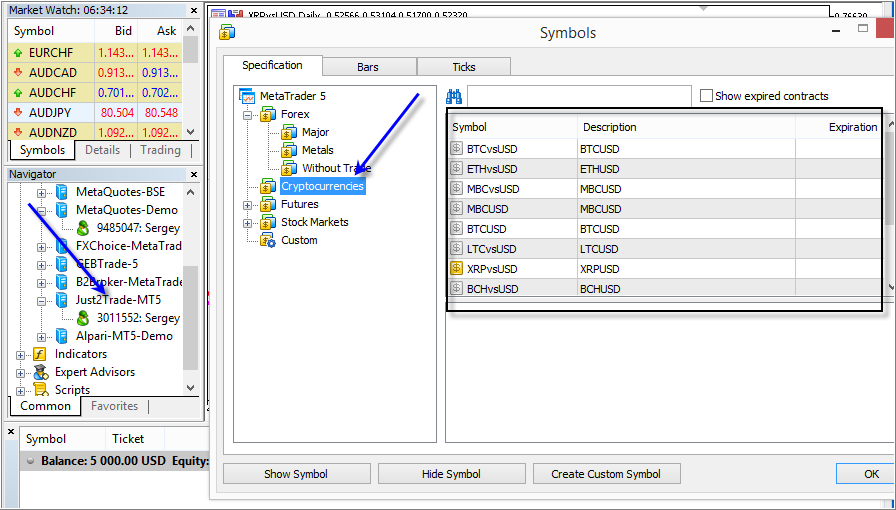
Task: Click the Show Symbol button
Action: (297, 474)
